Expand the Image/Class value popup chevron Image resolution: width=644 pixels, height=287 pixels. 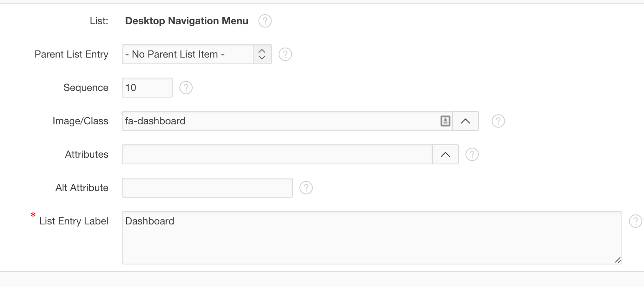465,121
